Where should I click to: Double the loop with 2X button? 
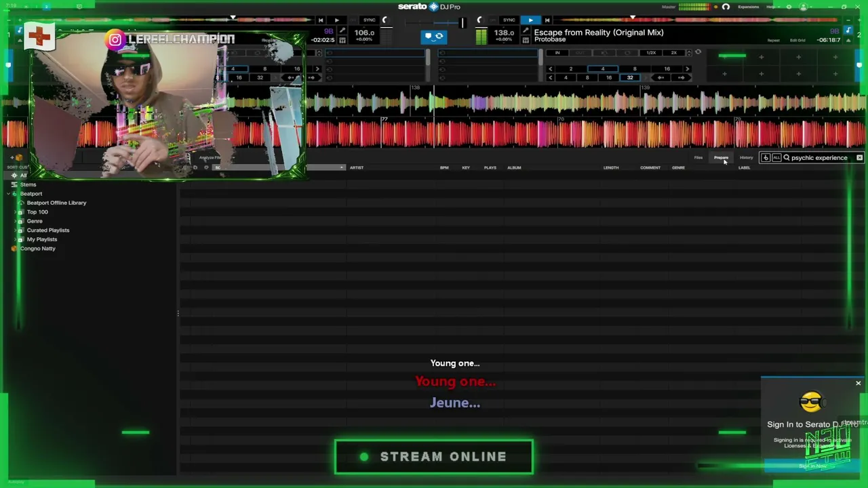coord(674,53)
